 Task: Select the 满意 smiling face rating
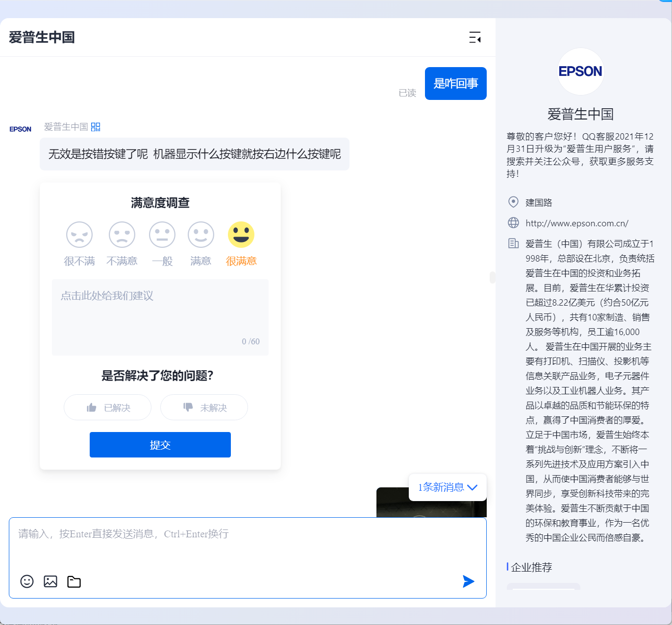[x=201, y=235]
